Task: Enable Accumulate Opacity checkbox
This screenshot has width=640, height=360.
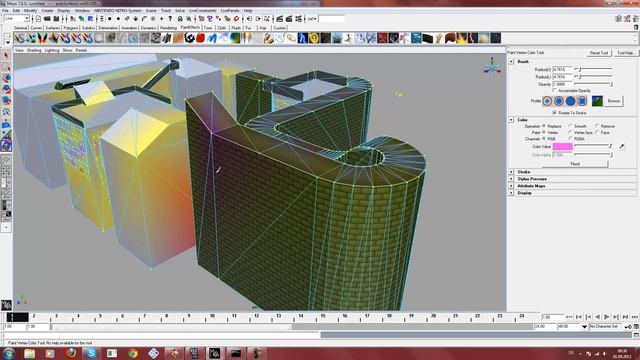Action: [555, 91]
